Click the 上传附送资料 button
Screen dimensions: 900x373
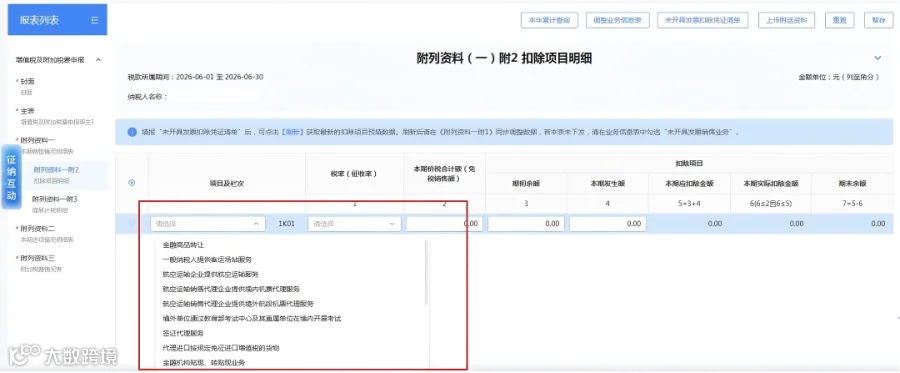pyautogui.click(x=786, y=20)
